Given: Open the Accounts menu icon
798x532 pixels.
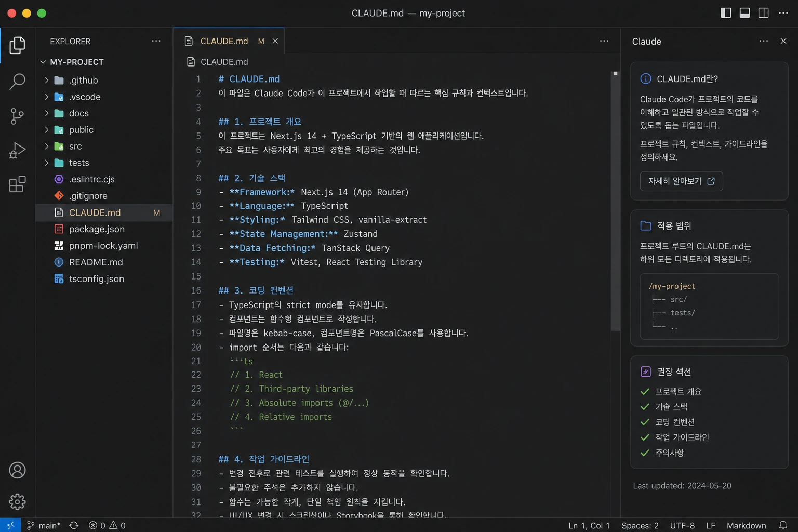Looking at the screenshot, I should (x=17, y=470).
